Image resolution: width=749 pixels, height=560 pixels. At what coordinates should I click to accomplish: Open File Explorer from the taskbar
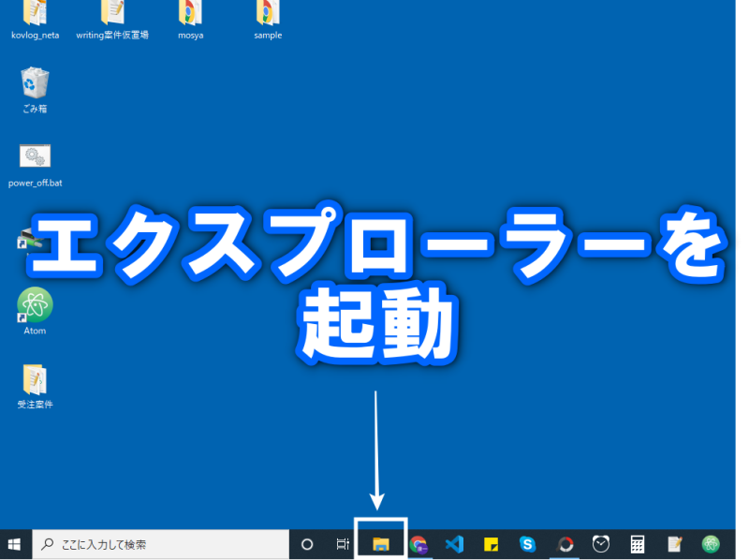tap(381, 544)
